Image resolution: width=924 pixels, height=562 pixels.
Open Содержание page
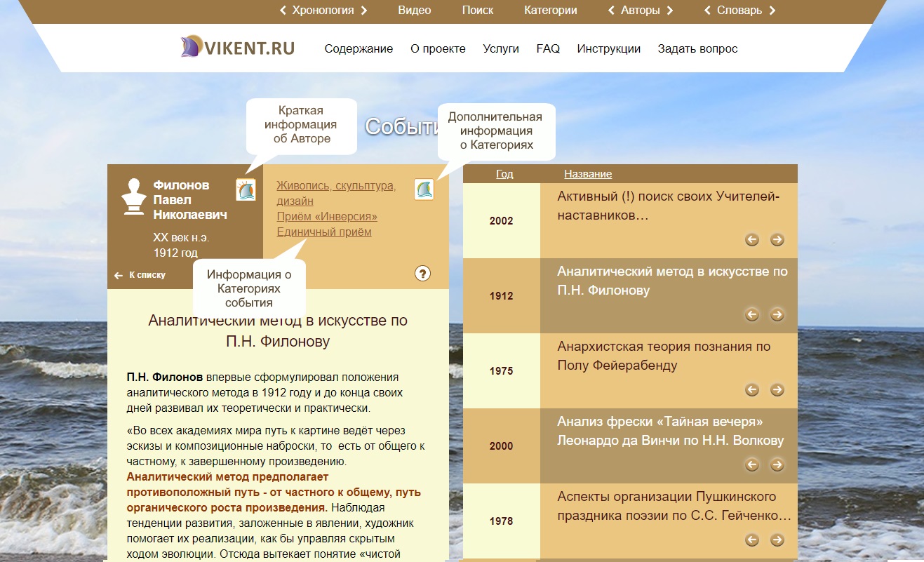(x=359, y=48)
